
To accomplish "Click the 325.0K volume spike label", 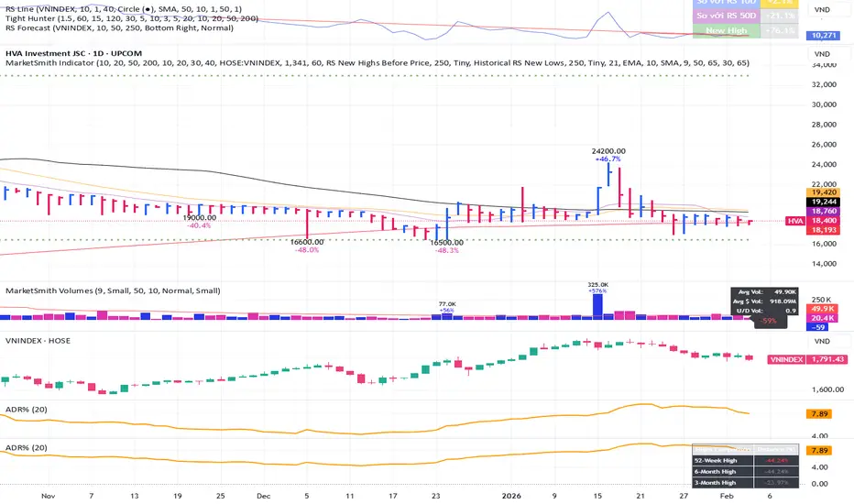I will (598, 284).
